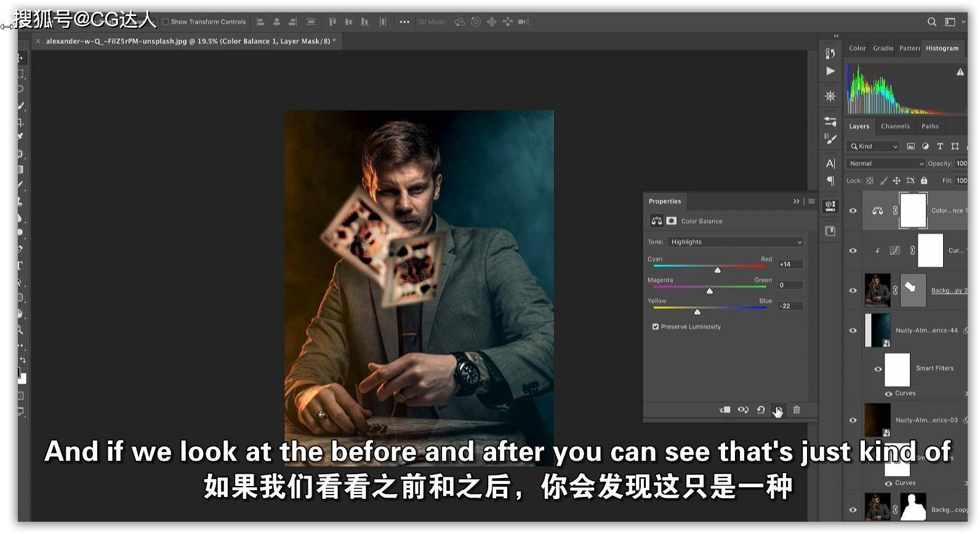
Task: Switch to the Channels tab
Action: coord(895,126)
